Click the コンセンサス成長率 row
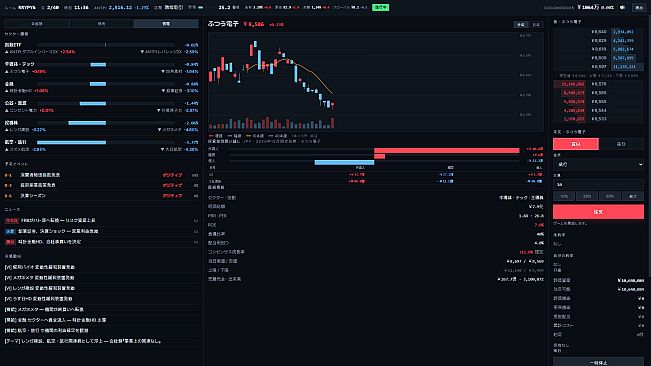This screenshot has width=651, height=366. 376,252
